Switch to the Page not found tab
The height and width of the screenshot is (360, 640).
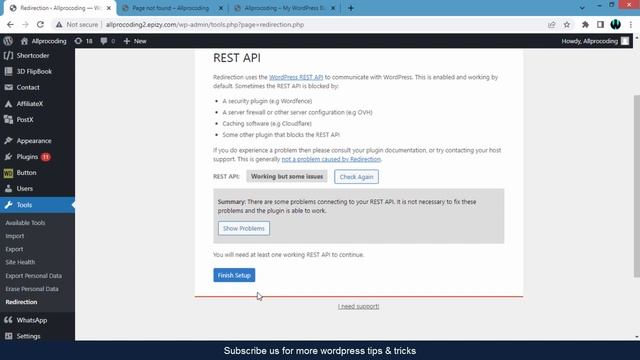tap(171, 8)
